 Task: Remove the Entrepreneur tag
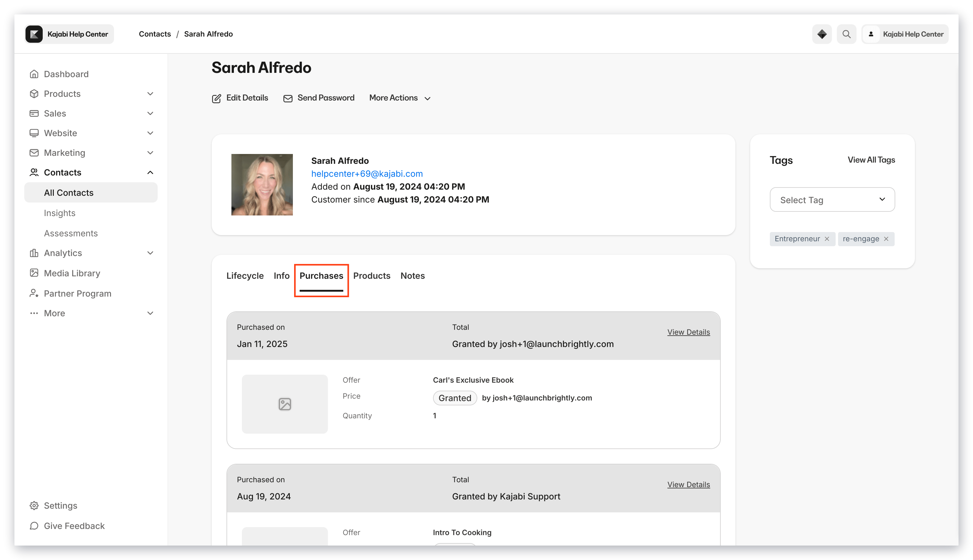click(826, 239)
